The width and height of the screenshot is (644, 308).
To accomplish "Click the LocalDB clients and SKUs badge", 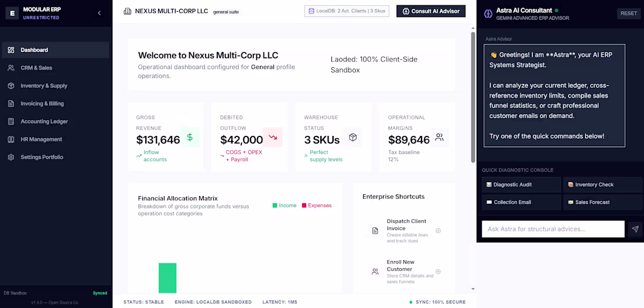I will click(x=347, y=11).
